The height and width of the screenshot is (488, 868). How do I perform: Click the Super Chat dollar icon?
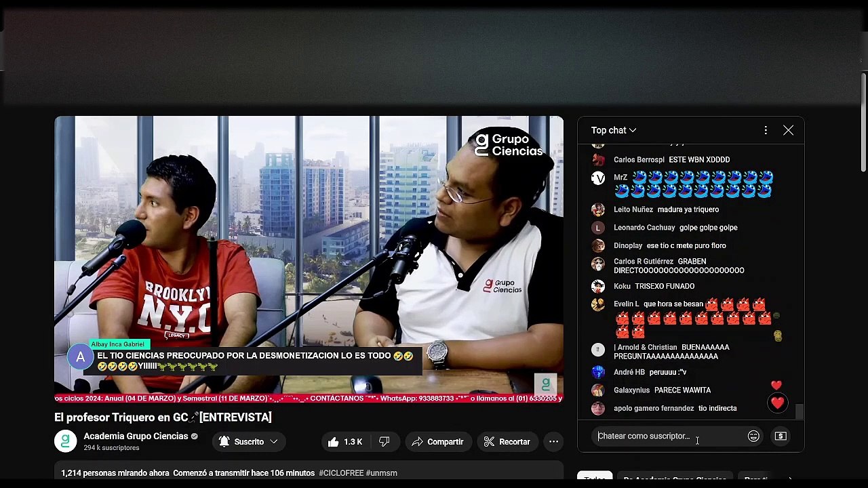click(781, 436)
